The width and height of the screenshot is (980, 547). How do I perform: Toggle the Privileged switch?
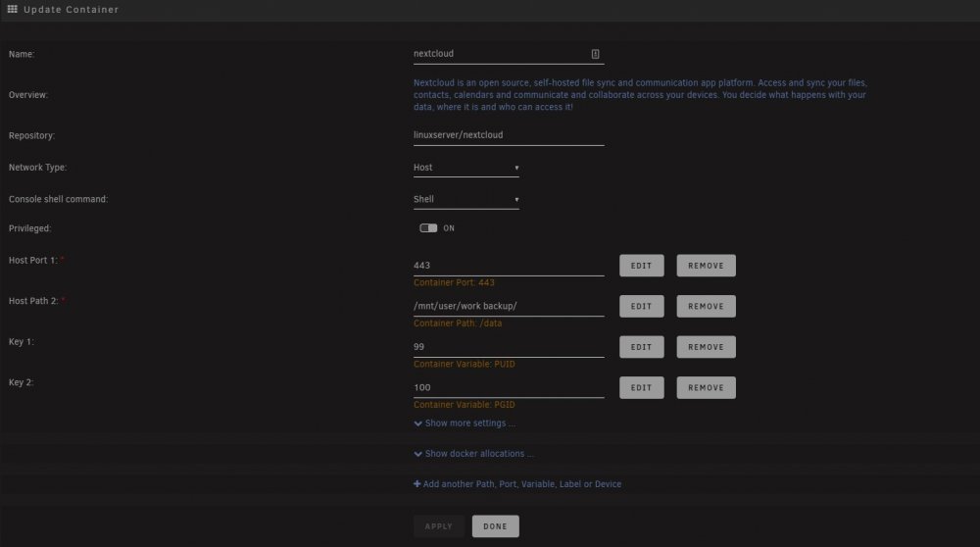[x=428, y=228]
